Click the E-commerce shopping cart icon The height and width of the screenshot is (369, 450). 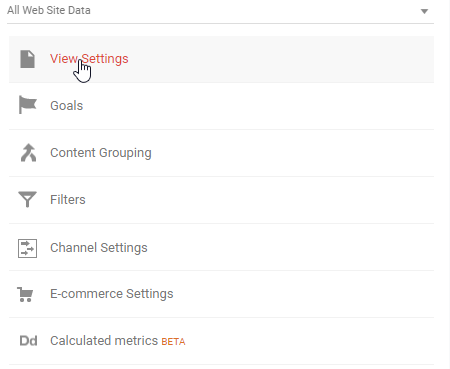click(25, 294)
